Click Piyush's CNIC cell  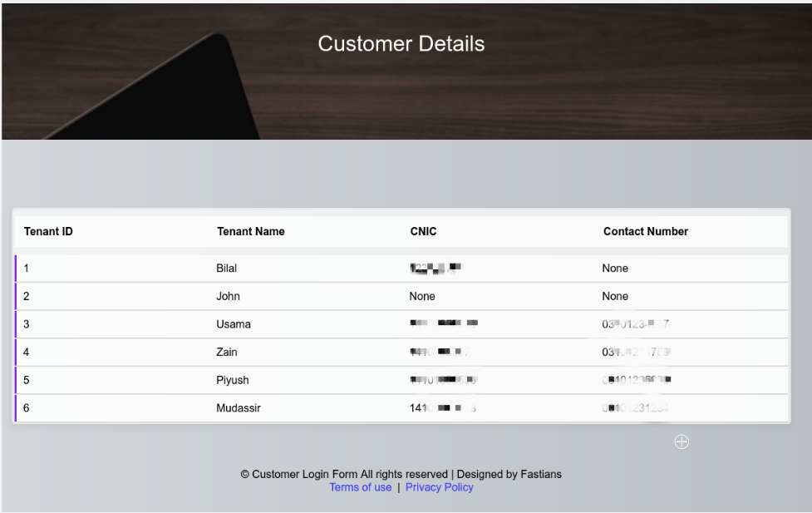tap(443, 380)
